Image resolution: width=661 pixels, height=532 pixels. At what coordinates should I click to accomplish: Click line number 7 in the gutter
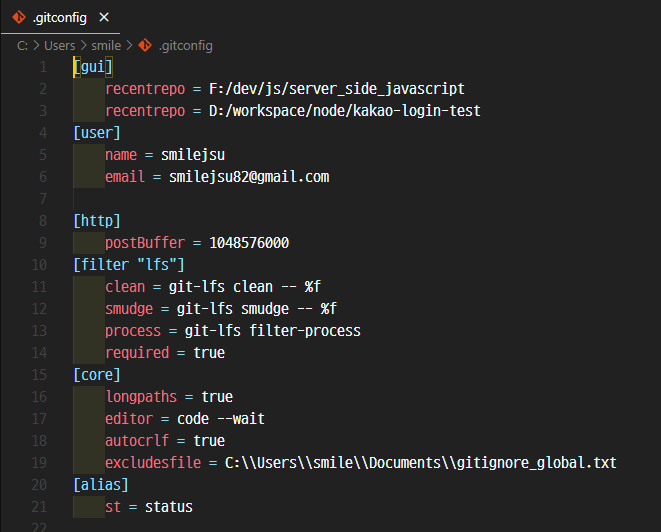pos(43,199)
